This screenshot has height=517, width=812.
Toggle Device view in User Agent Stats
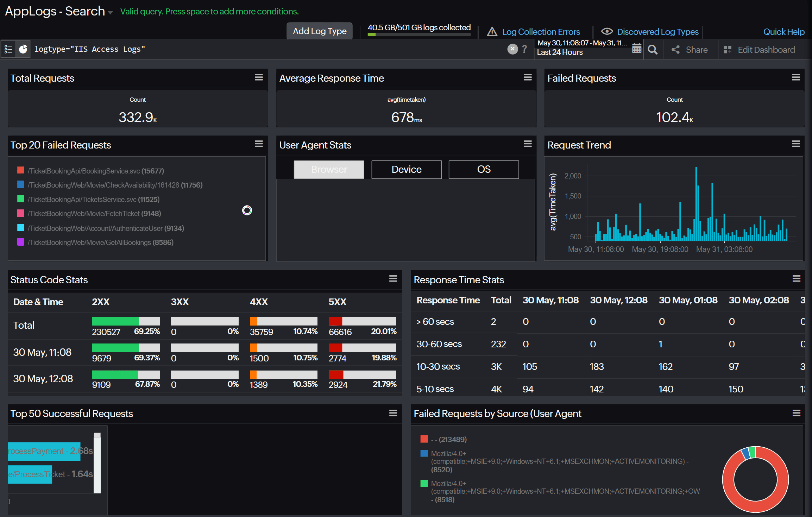(x=406, y=169)
